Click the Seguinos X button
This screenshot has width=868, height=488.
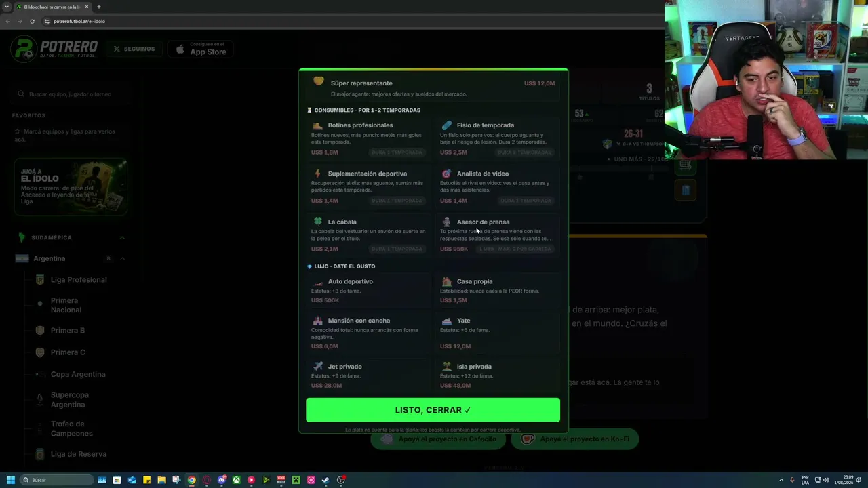tap(134, 49)
